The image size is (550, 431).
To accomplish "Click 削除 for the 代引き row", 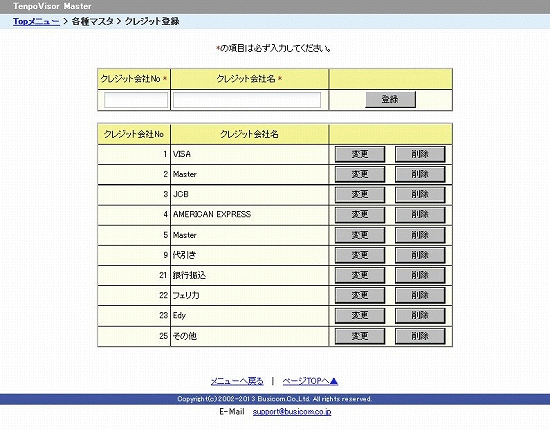I will (420, 255).
